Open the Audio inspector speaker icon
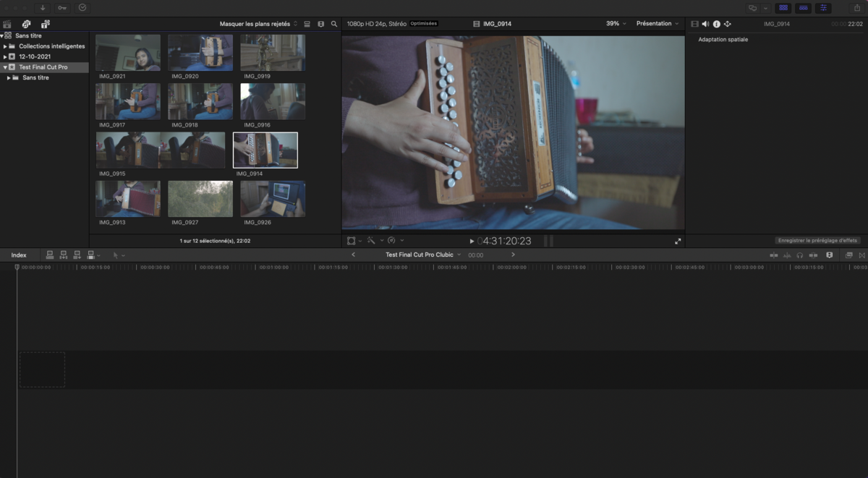This screenshot has height=478, width=868. click(x=705, y=24)
